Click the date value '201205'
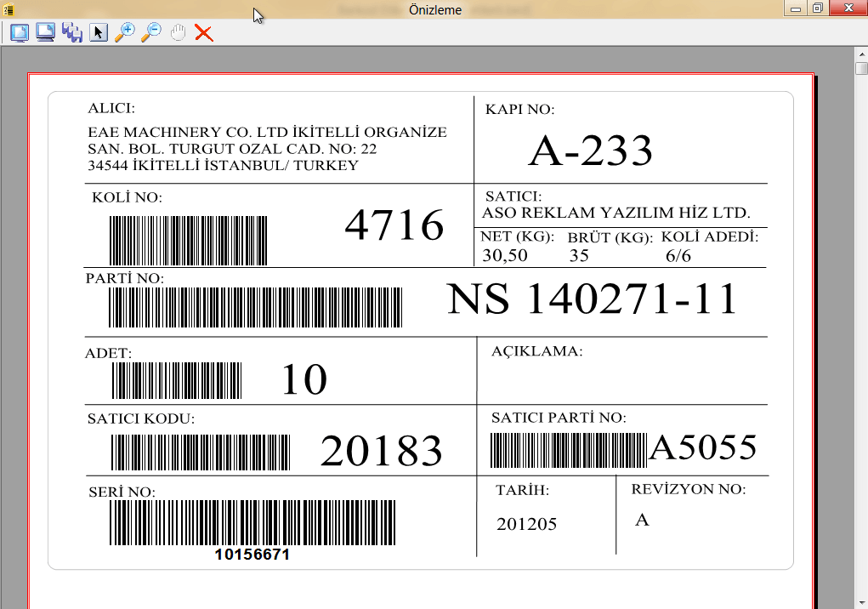 (526, 524)
